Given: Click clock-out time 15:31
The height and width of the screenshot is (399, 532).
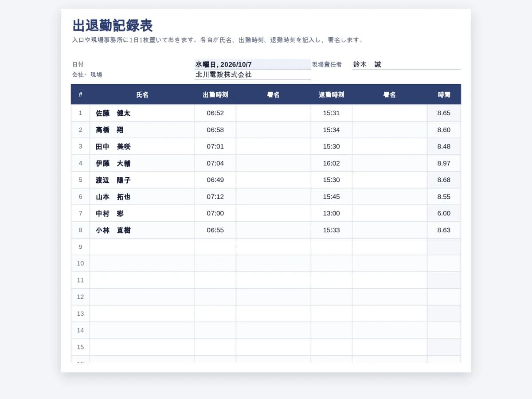Looking at the screenshot, I should 331,113.
